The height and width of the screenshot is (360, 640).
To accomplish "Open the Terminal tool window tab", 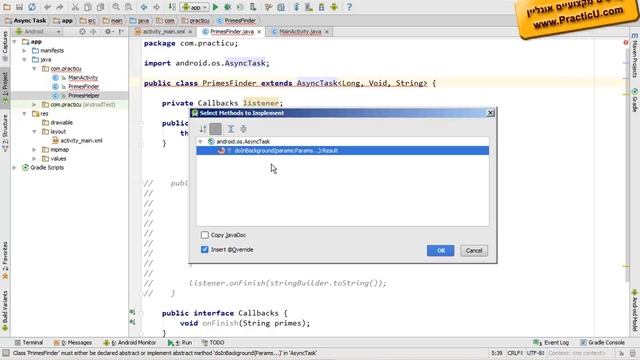I will click(x=29, y=342).
